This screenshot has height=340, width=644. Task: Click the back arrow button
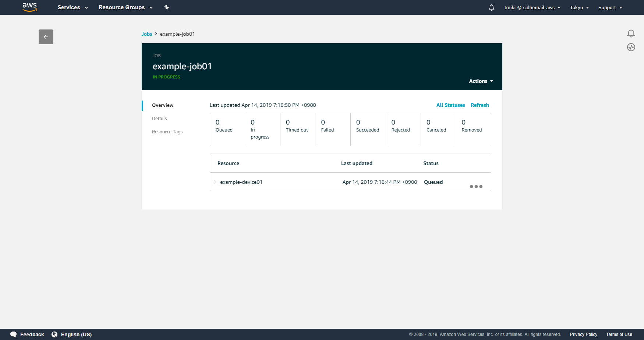[46, 37]
